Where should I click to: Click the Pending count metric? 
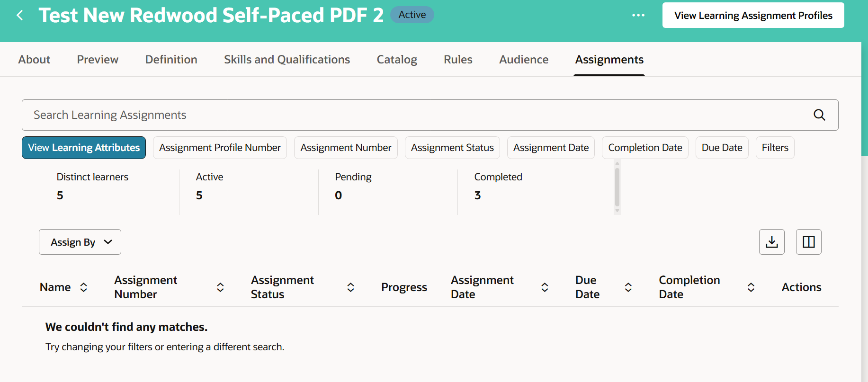353,187
